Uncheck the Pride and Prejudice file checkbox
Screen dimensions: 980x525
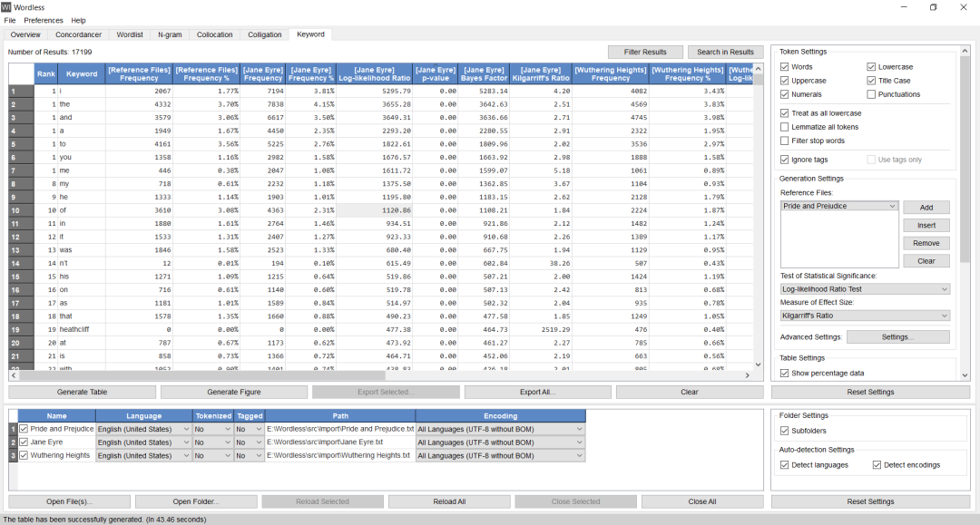tap(24, 429)
